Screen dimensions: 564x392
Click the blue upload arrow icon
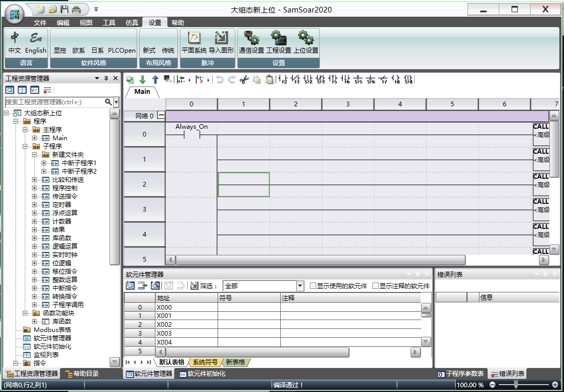[x=154, y=80]
